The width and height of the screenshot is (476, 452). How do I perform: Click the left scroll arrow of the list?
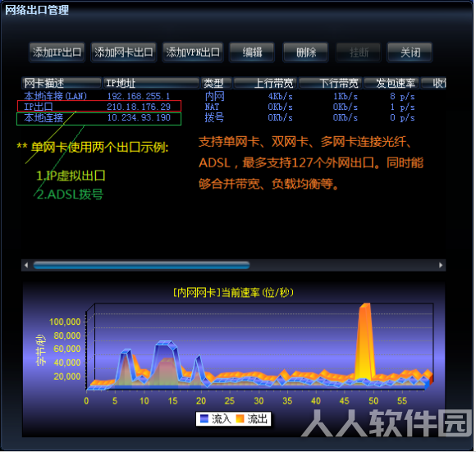point(26,266)
